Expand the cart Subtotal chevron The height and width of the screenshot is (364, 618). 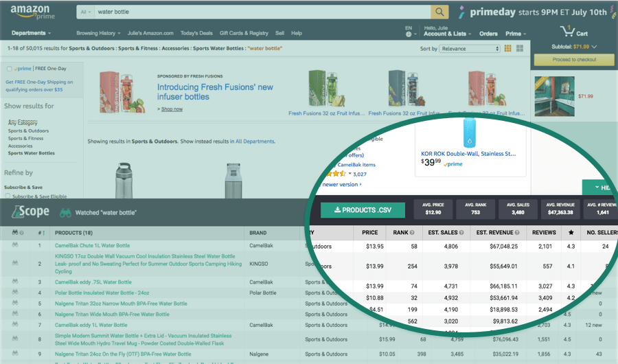[594, 47]
